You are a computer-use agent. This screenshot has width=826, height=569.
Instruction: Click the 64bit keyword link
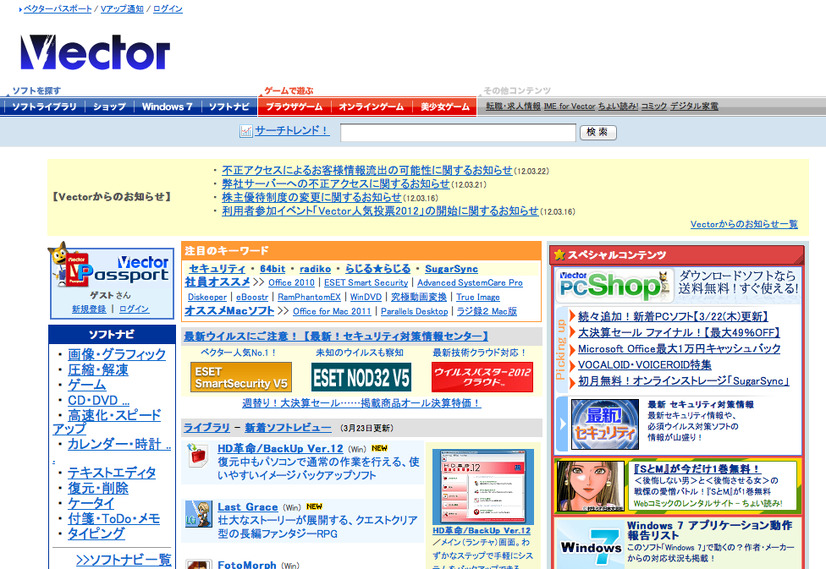[272, 269]
